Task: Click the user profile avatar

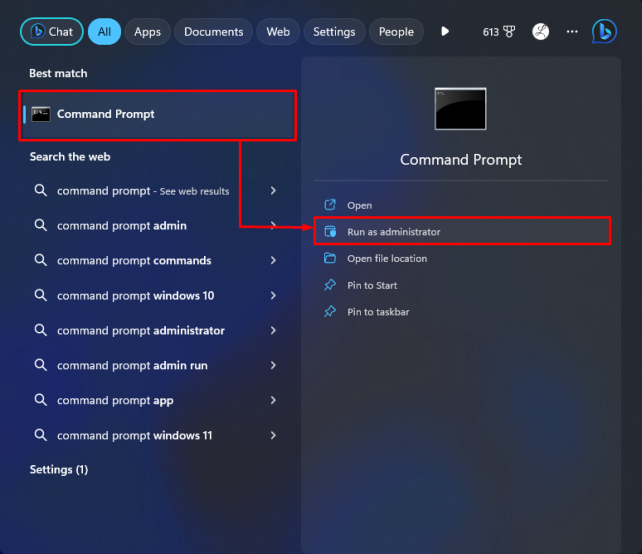Action: click(540, 32)
